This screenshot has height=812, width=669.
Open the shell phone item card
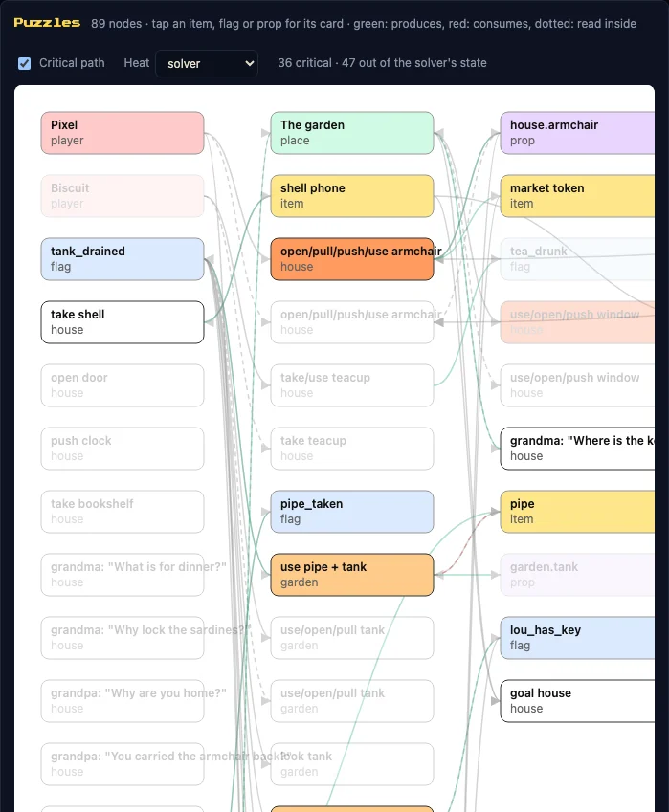(352, 196)
